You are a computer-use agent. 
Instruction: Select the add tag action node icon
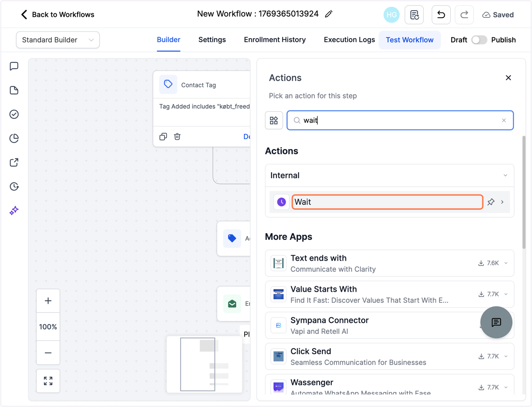coord(232,239)
